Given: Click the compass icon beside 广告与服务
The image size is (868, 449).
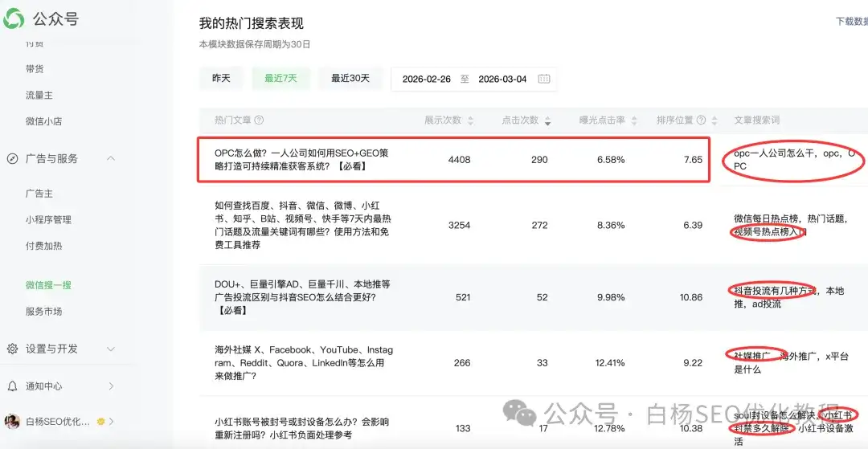Looking at the screenshot, I should pos(12,159).
